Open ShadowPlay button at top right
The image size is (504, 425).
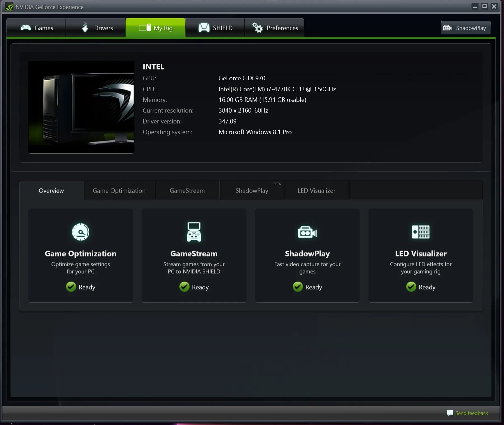click(466, 28)
